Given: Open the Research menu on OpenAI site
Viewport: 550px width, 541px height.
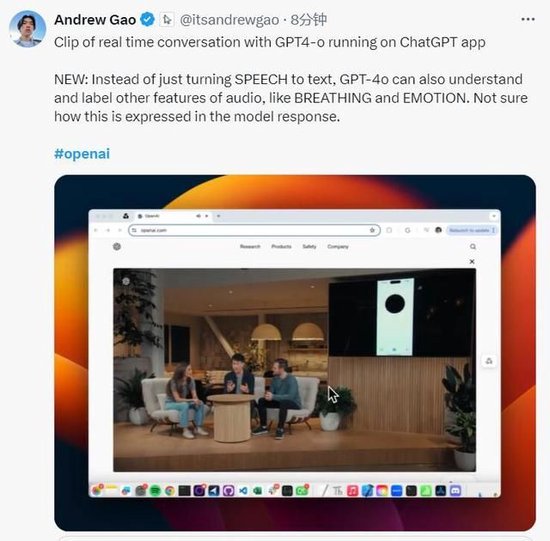Looking at the screenshot, I should (250, 247).
